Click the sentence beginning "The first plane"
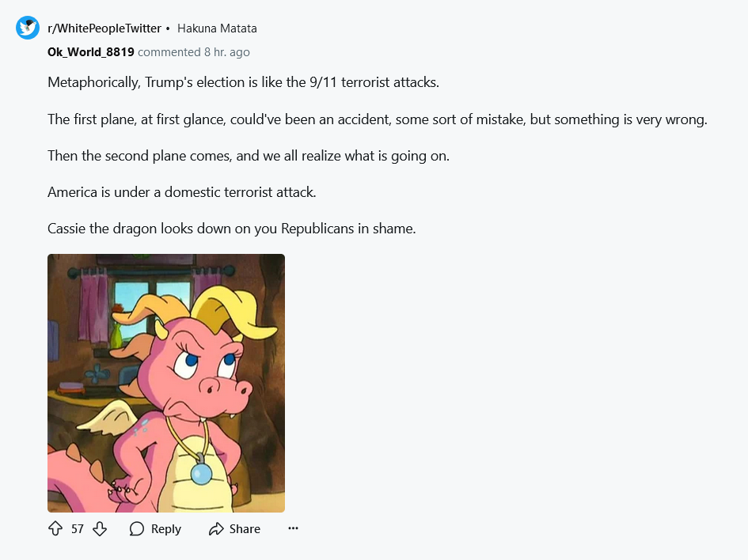The width and height of the screenshot is (748, 560). point(377,119)
